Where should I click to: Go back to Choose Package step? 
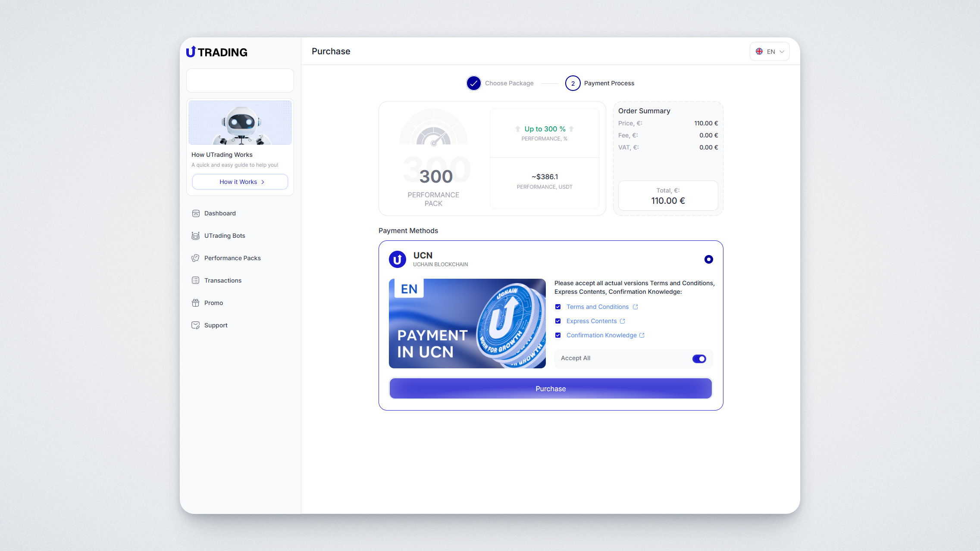point(474,83)
